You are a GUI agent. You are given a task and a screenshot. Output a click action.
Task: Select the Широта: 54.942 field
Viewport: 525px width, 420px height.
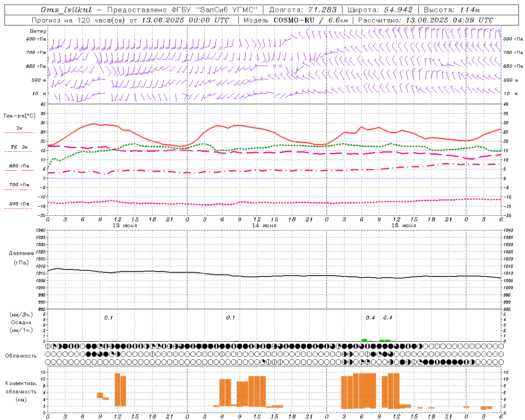[x=380, y=10]
